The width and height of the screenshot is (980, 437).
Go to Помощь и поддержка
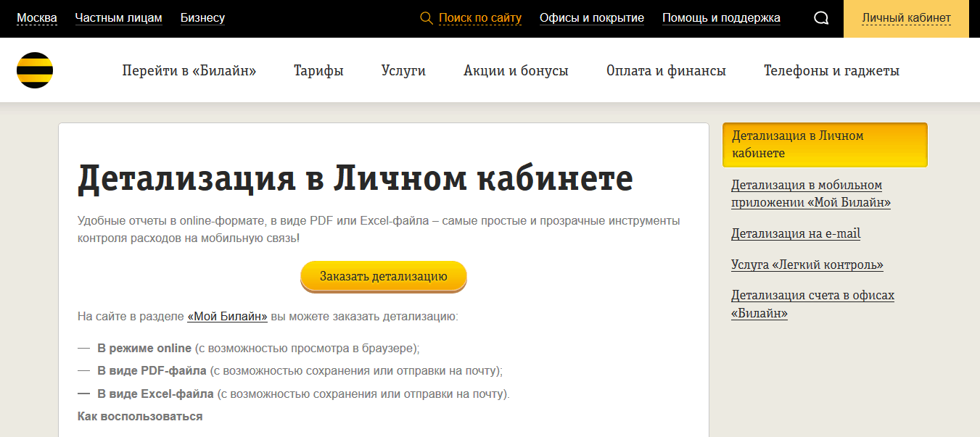[x=721, y=18]
